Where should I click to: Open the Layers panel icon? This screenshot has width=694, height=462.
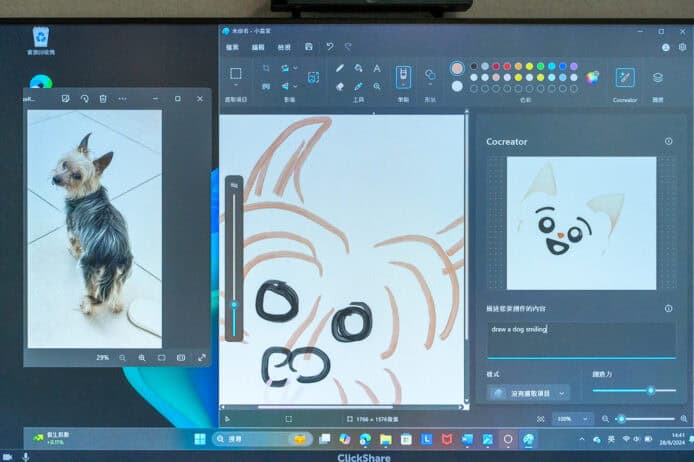pyautogui.click(x=657, y=77)
